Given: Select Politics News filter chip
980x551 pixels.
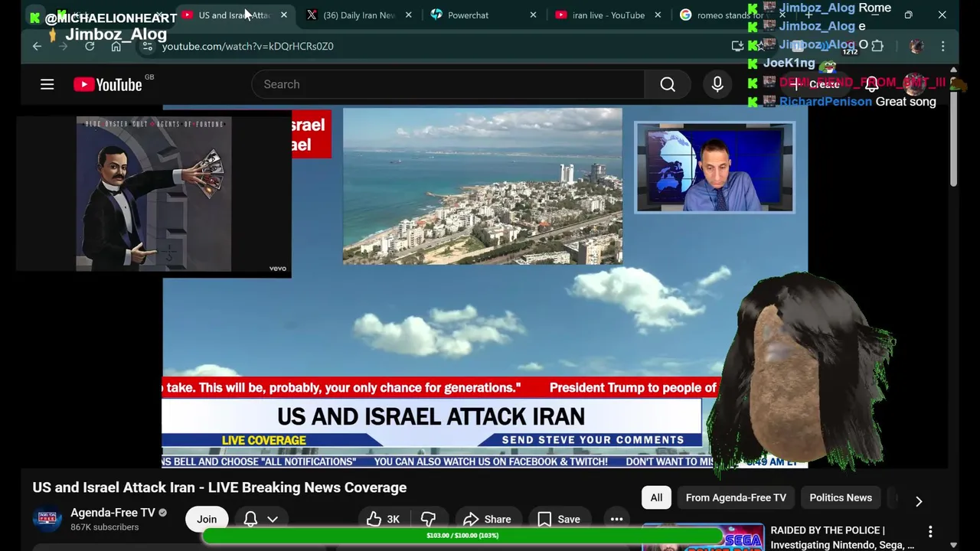Looking at the screenshot, I should click(841, 497).
